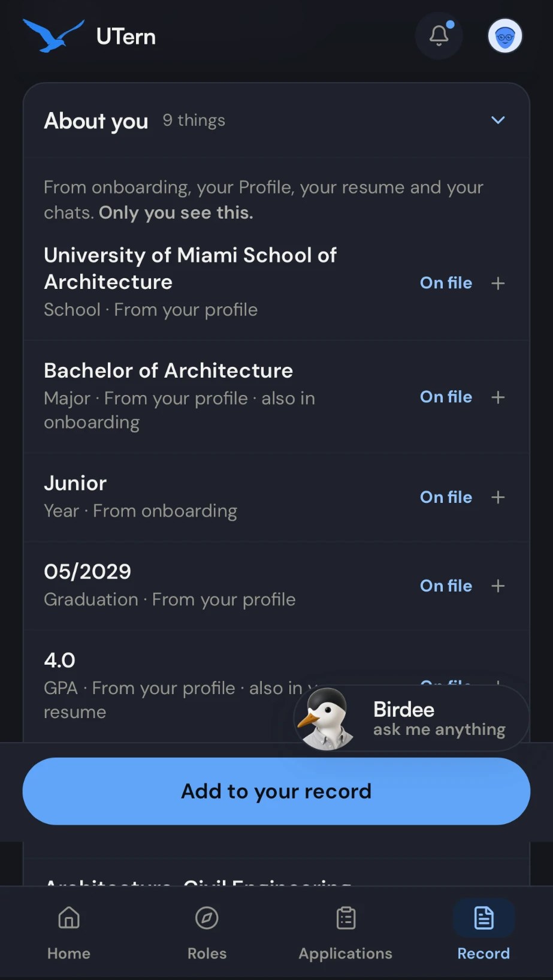Click Add to your record button
The height and width of the screenshot is (980, 553).
tap(276, 791)
